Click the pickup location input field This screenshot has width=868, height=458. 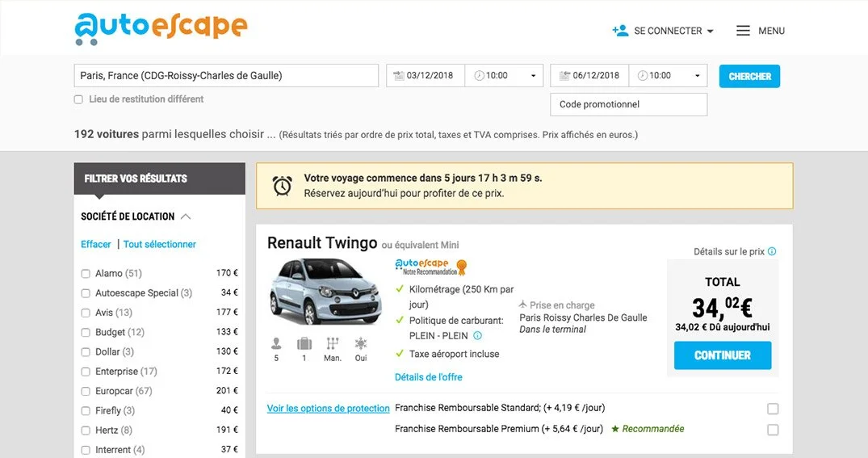click(x=226, y=76)
